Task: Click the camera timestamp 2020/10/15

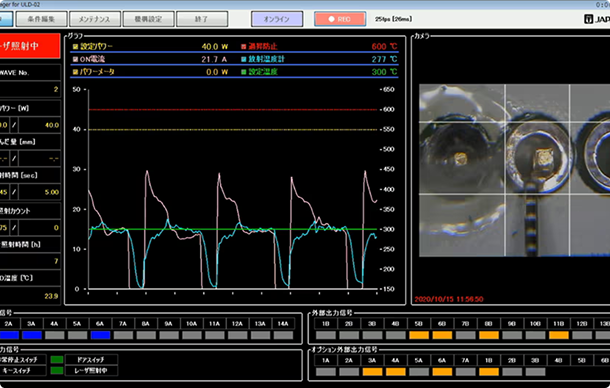Action: click(449, 299)
